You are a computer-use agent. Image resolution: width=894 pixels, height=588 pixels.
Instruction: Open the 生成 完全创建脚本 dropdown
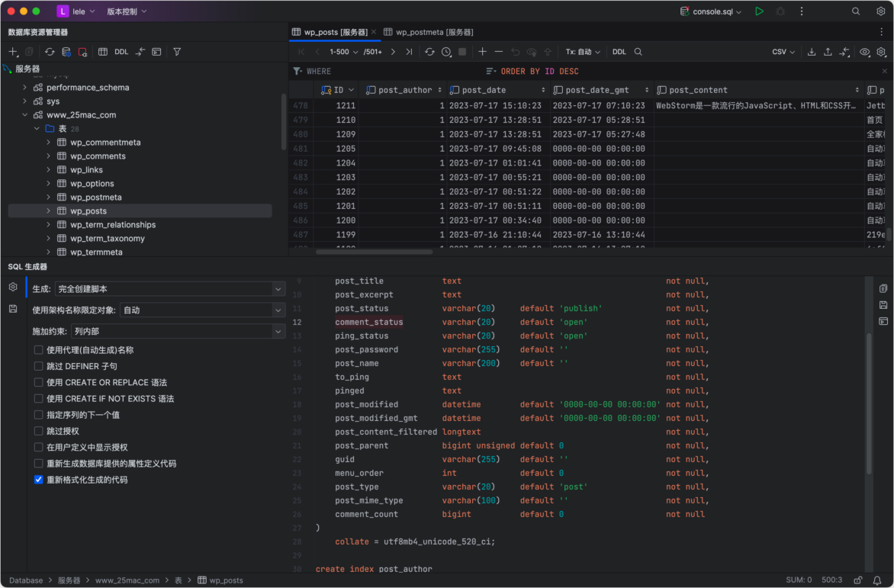(x=170, y=289)
